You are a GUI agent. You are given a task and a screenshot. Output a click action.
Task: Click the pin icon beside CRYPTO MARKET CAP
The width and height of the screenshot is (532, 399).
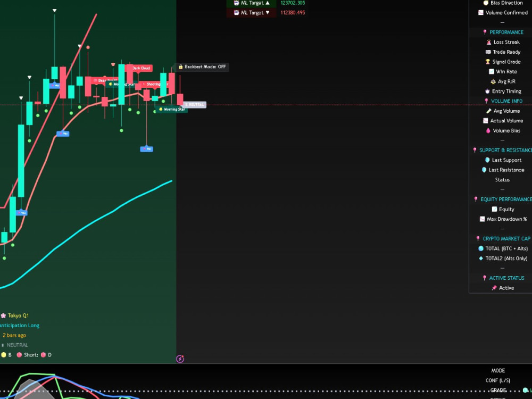[478, 239]
